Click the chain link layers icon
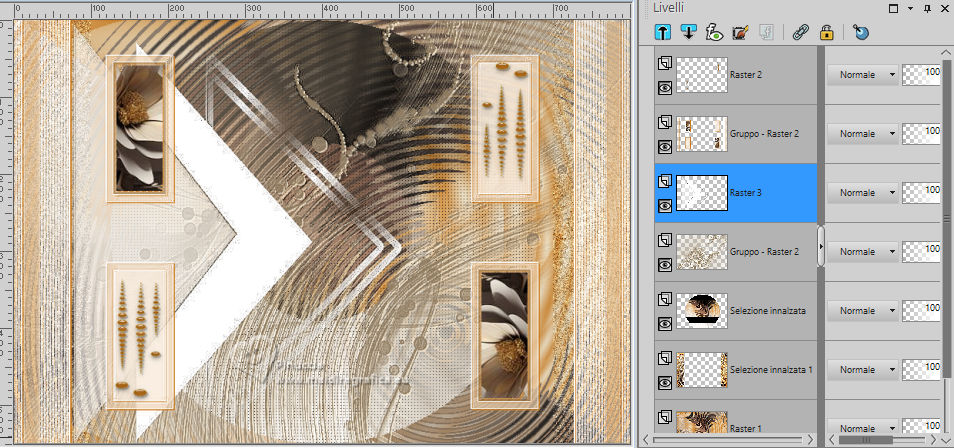The image size is (954, 448). [800, 32]
